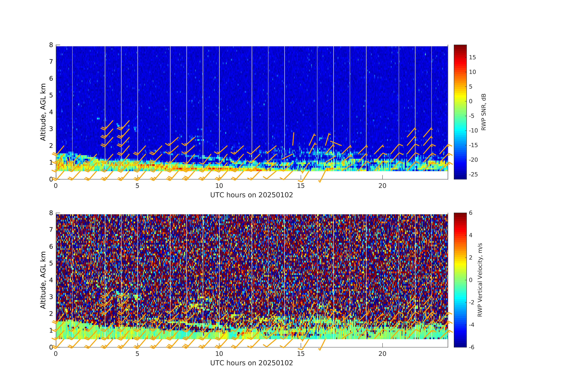Click bottom plot's 'Altitude, AGL km' axis label
571x392 pixels.
tap(43, 280)
